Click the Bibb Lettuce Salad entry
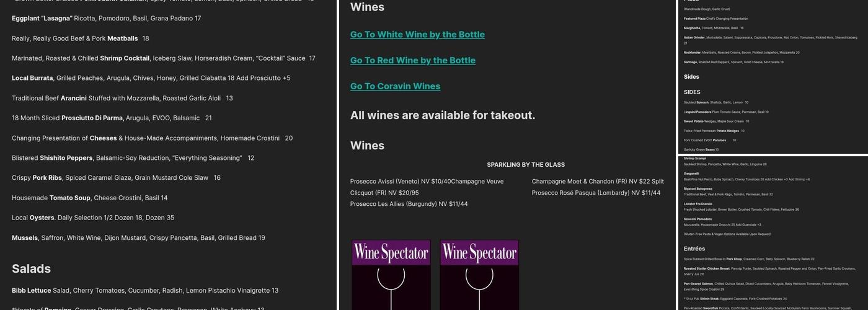 pyautogui.click(x=144, y=290)
